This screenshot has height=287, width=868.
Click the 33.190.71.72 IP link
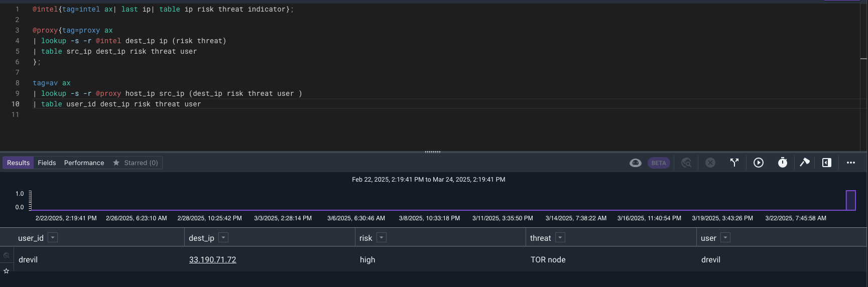(212, 259)
